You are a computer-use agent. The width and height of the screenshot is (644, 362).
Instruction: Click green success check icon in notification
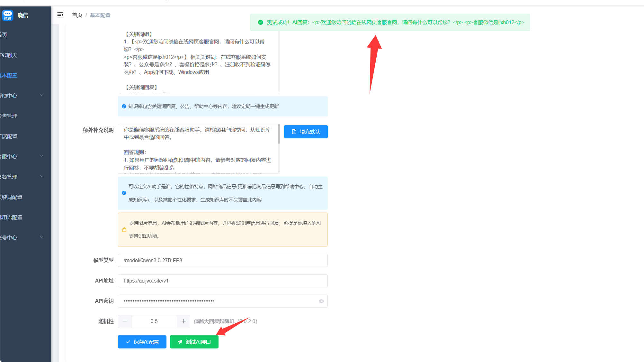[x=261, y=22]
